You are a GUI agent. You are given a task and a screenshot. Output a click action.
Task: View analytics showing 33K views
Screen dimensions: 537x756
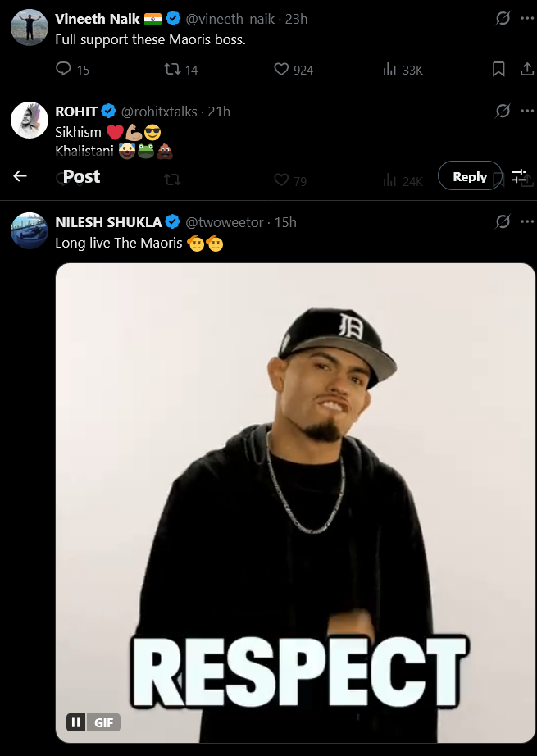point(390,70)
